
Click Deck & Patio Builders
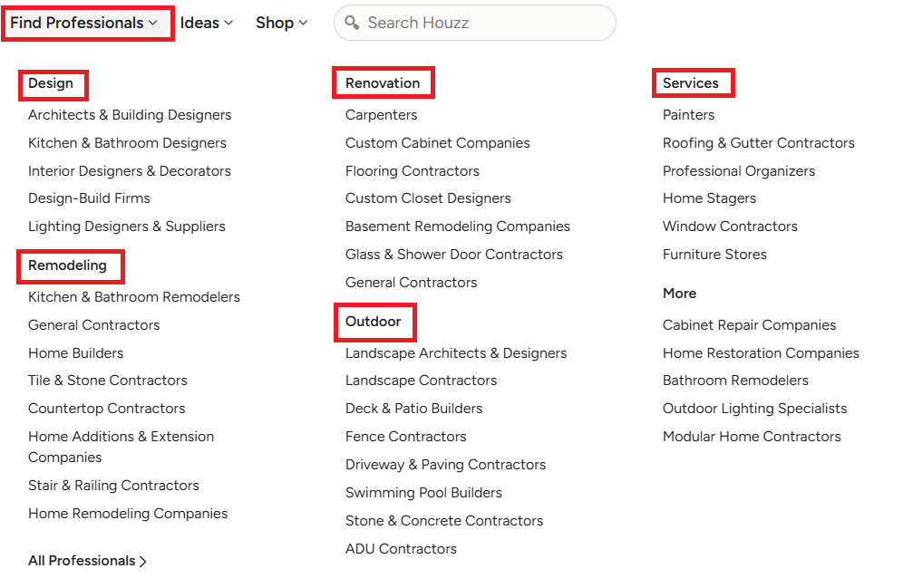[413, 408]
